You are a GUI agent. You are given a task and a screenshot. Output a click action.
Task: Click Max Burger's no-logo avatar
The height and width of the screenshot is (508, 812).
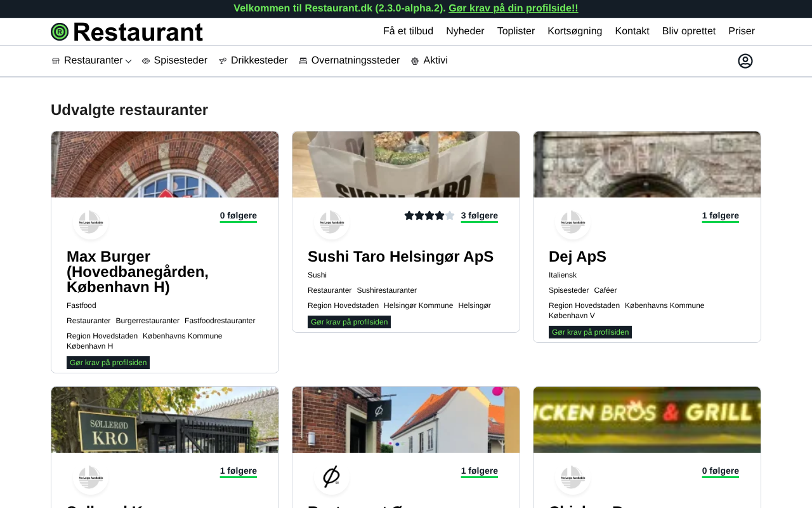[x=91, y=222]
